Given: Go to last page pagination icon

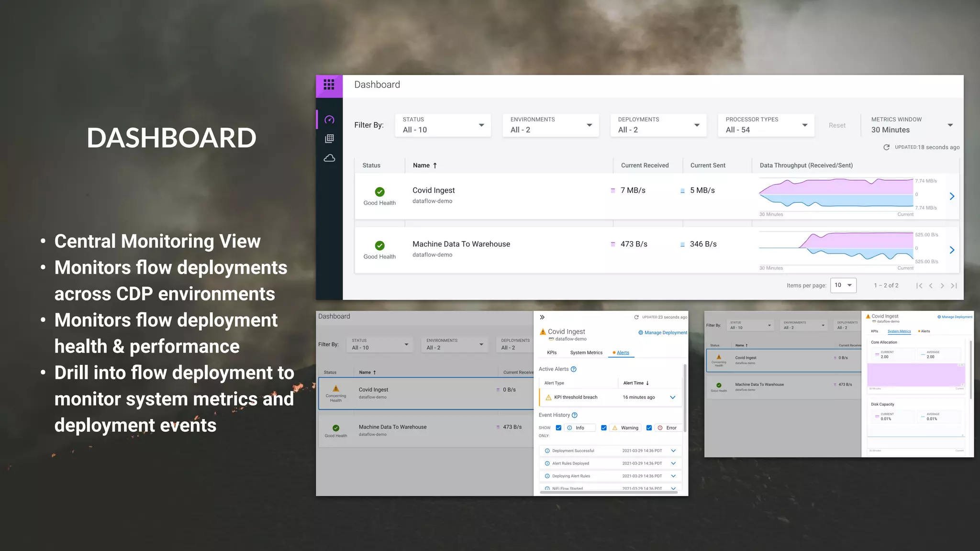Looking at the screenshot, I should tap(954, 286).
